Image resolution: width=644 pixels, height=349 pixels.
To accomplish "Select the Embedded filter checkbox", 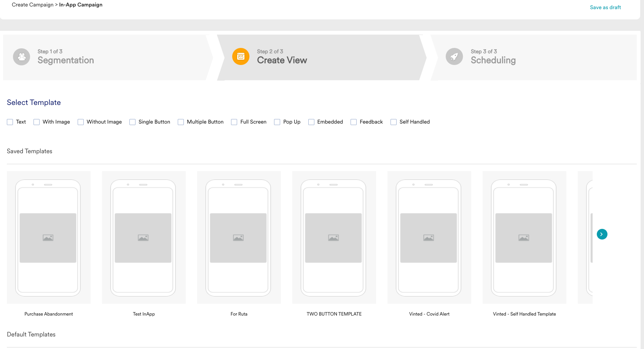I will pyautogui.click(x=311, y=122).
